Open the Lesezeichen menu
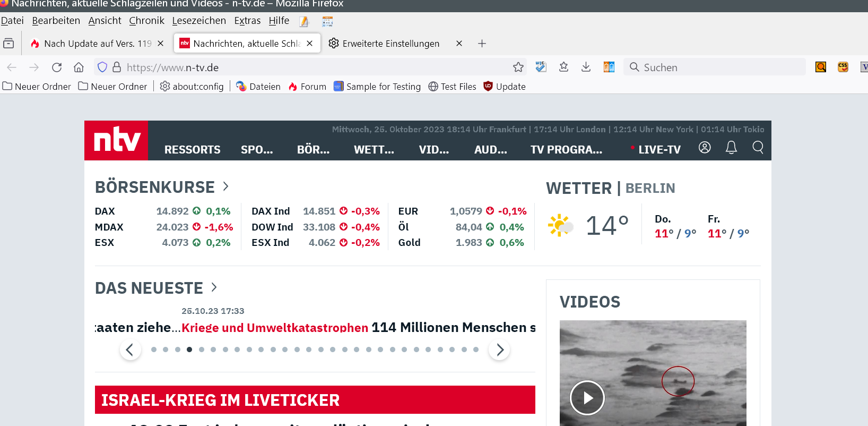Screen dimensions: 868x426 [x=199, y=21]
